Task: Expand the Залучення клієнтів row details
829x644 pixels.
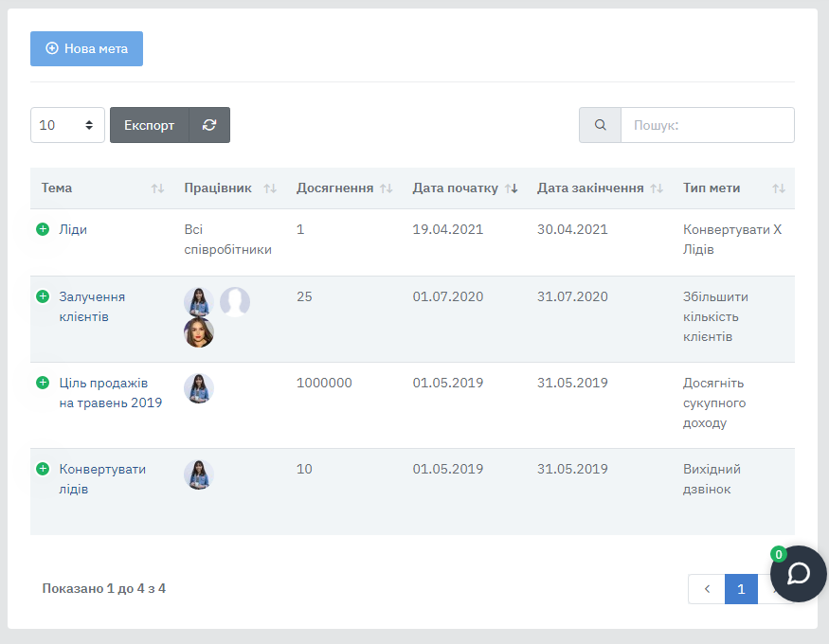Action: coord(43,296)
